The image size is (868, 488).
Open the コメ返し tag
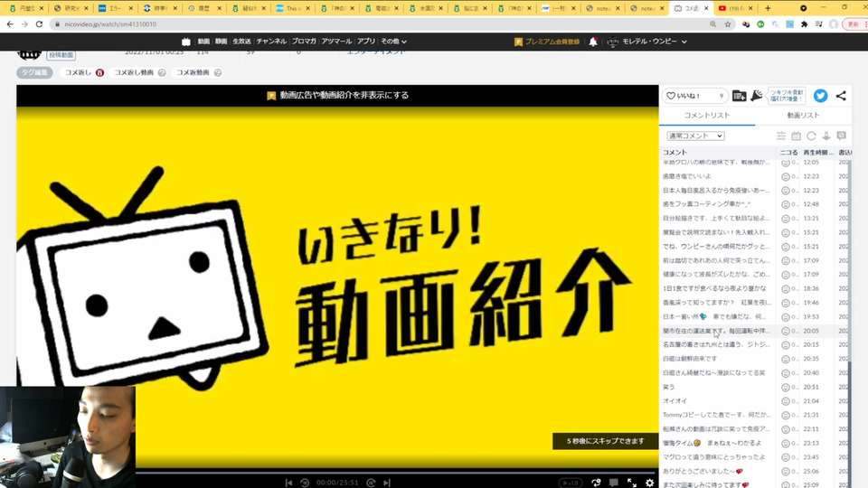click(78, 72)
